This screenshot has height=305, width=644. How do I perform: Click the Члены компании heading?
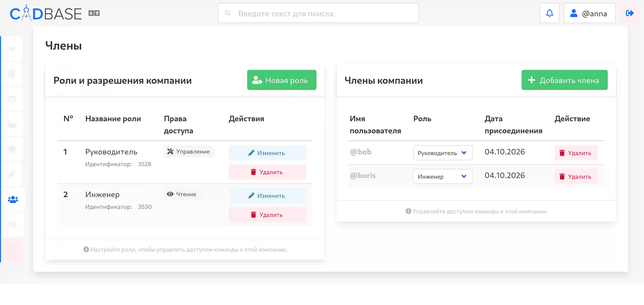pos(384,80)
